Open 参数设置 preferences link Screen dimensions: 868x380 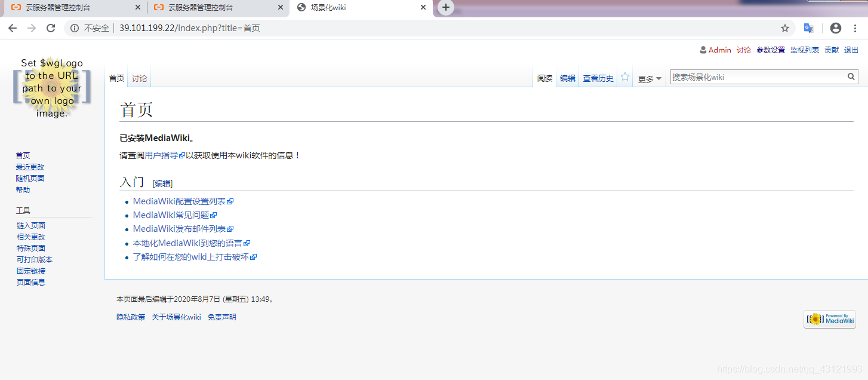point(771,50)
